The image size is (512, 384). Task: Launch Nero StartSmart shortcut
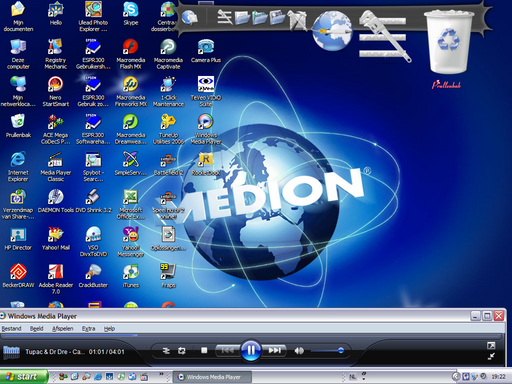(x=56, y=91)
